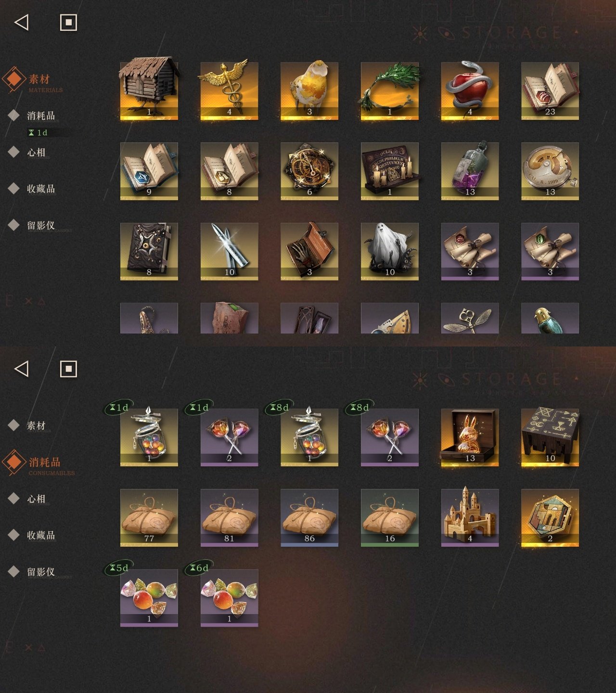The image size is (616, 693).
Task: Go back using the upper triangle arrow
Action: click(x=22, y=22)
